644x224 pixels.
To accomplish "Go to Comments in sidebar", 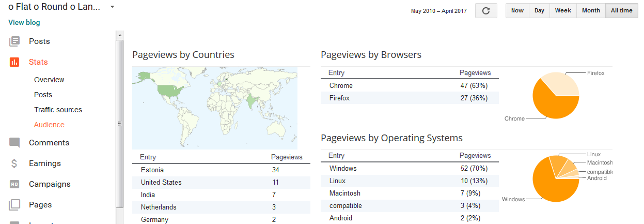I will [49, 143].
